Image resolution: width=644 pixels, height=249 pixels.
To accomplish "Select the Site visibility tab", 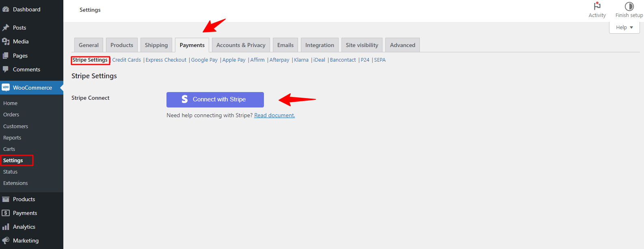I will tap(362, 45).
